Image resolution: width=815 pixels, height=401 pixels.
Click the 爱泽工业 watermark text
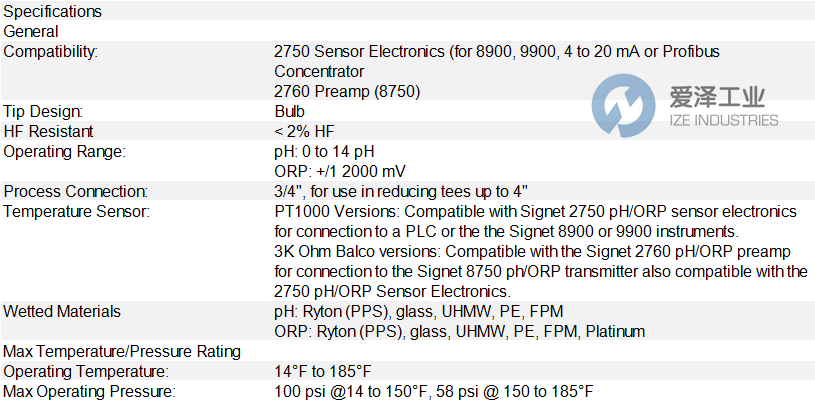coord(716,98)
